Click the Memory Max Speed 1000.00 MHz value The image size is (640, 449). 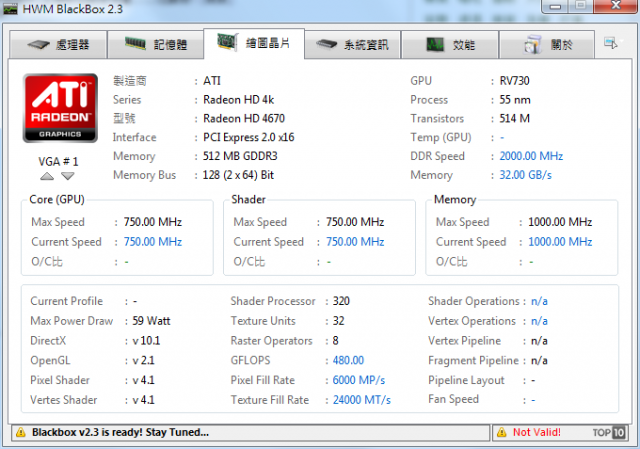(560, 222)
